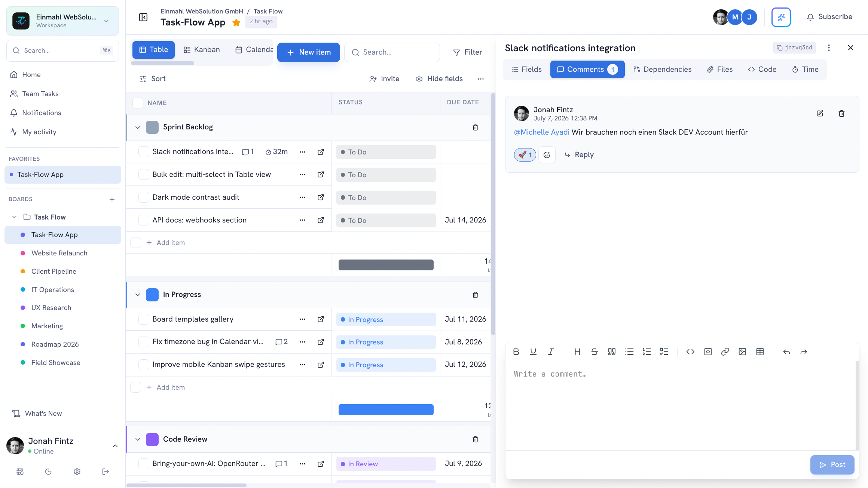Open the Files tab in item panel

click(x=719, y=70)
